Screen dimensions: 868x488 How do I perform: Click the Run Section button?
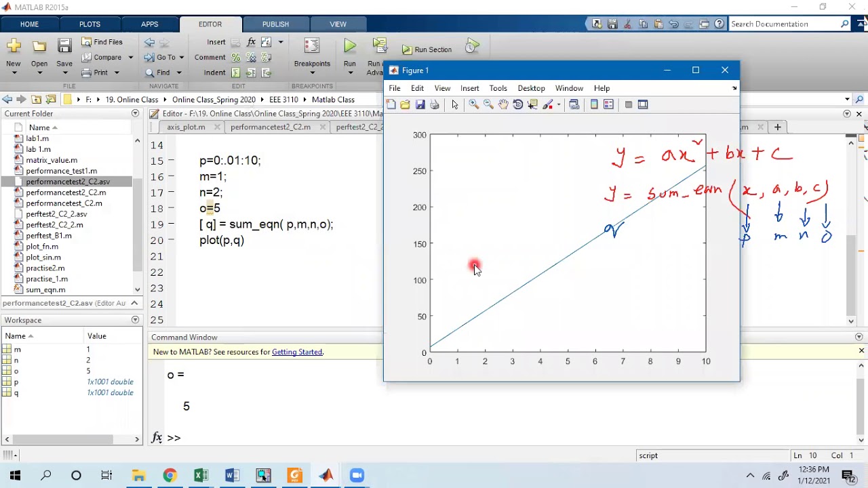[x=427, y=49]
